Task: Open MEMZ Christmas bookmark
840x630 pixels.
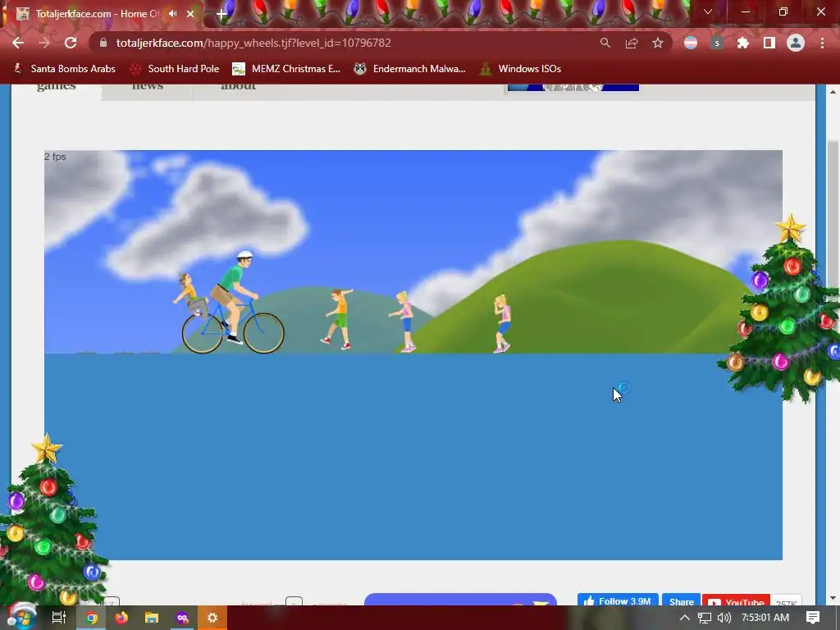Action: click(286, 69)
